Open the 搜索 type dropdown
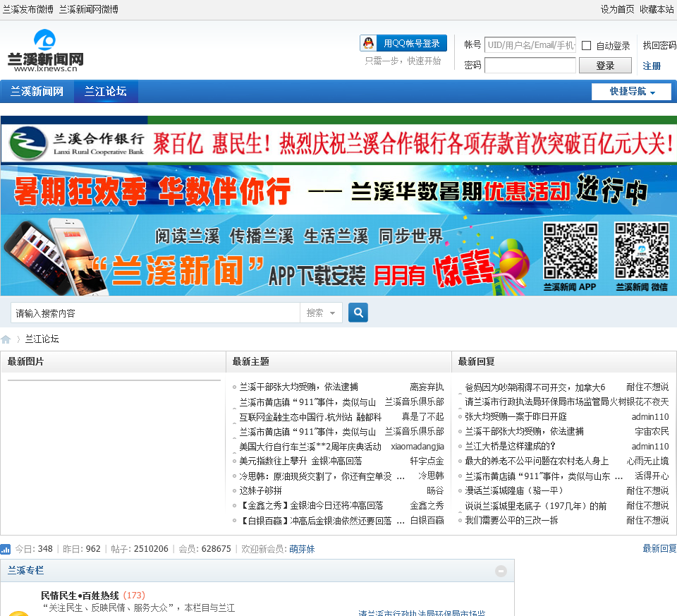Screen dimensions: 677x616 pos(321,313)
